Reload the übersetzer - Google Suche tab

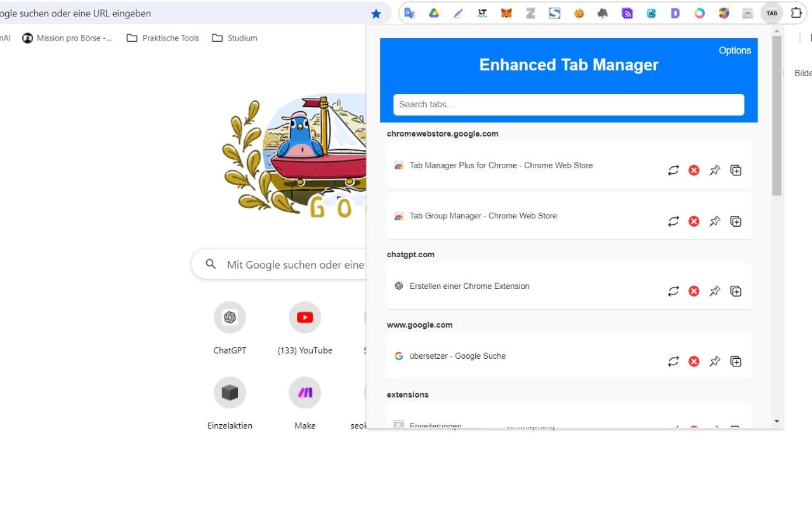pyautogui.click(x=674, y=361)
